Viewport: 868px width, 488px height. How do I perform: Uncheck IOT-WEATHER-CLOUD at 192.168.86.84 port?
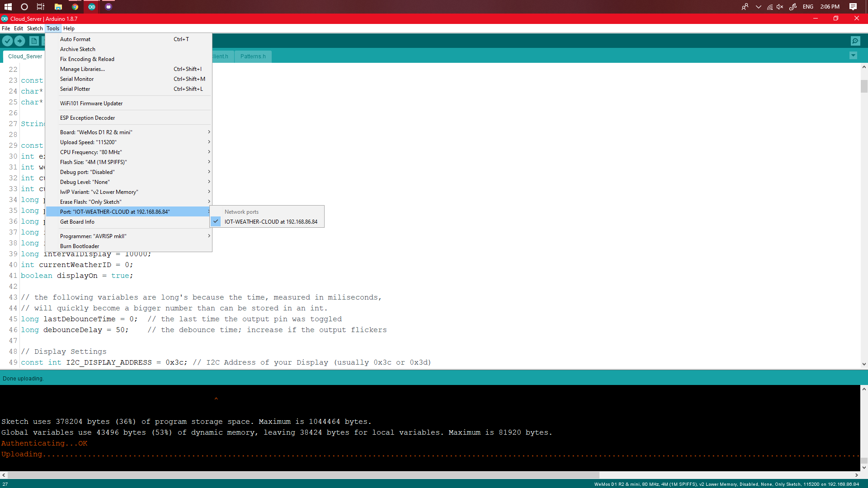[x=271, y=221]
